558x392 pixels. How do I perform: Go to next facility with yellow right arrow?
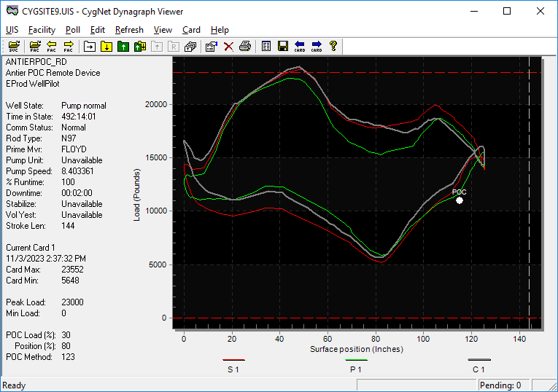click(69, 46)
